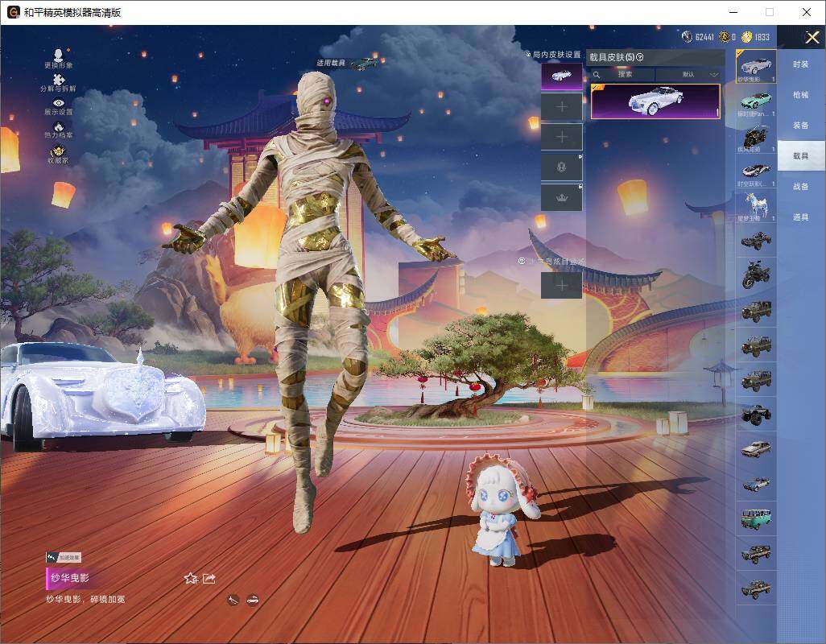826x644 pixels.
Task: Click the 纱华曳影 pink name banner
Action: pyautogui.click(x=72, y=578)
